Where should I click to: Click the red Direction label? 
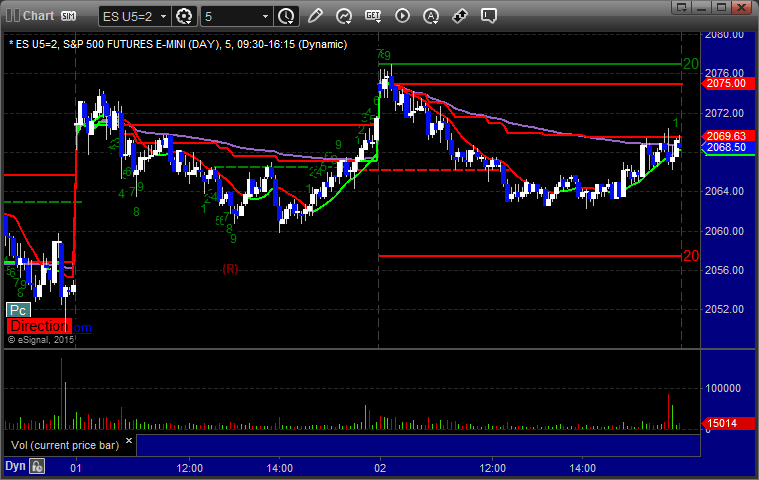(x=39, y=326)
